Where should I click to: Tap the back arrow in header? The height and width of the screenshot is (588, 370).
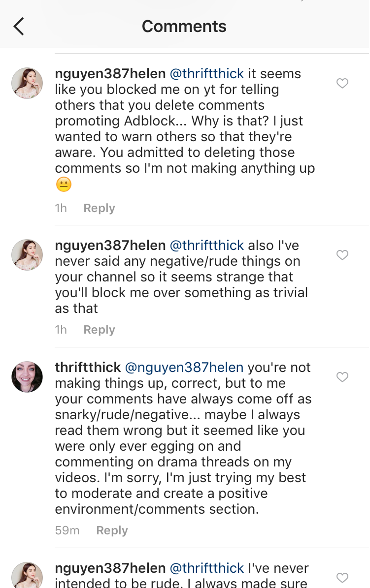(x=19, y=26)
